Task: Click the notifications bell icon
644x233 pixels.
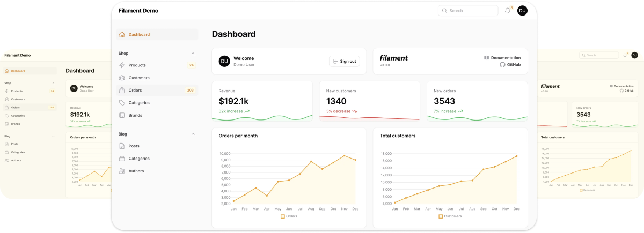Action: pos(508,11)
